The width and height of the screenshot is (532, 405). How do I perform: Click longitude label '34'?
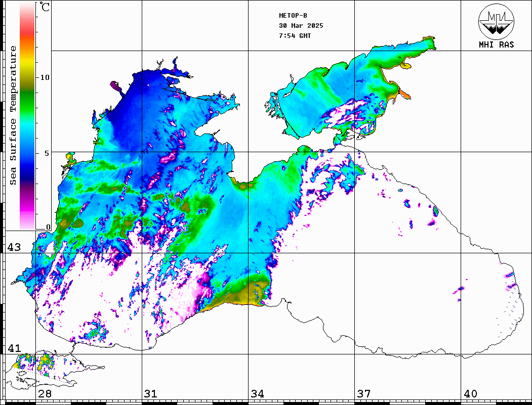coord(257,394)
